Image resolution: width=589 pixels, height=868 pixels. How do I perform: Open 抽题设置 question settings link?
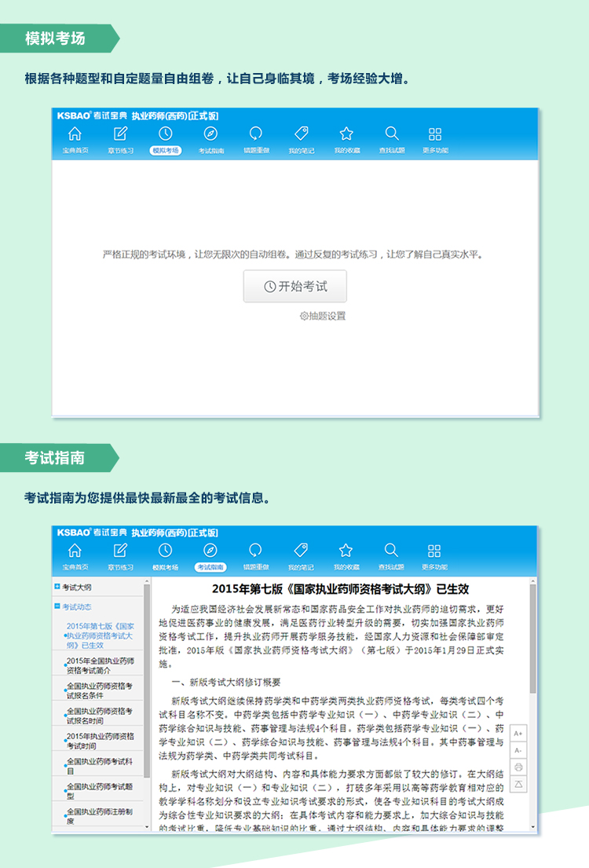pos(323,316)
